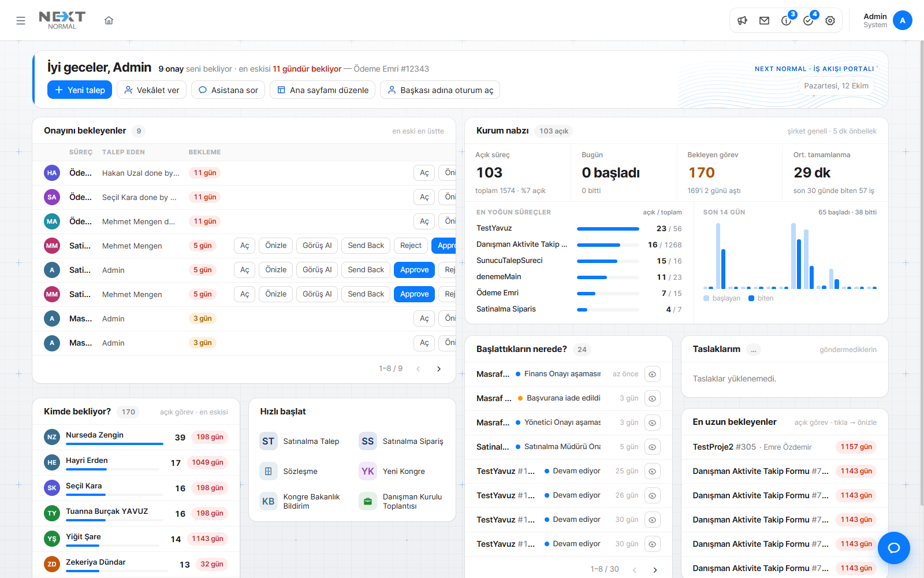Click Başkası adına oturum aç
The height and width of the screenshot is (578, 924).
pos(440,90)
